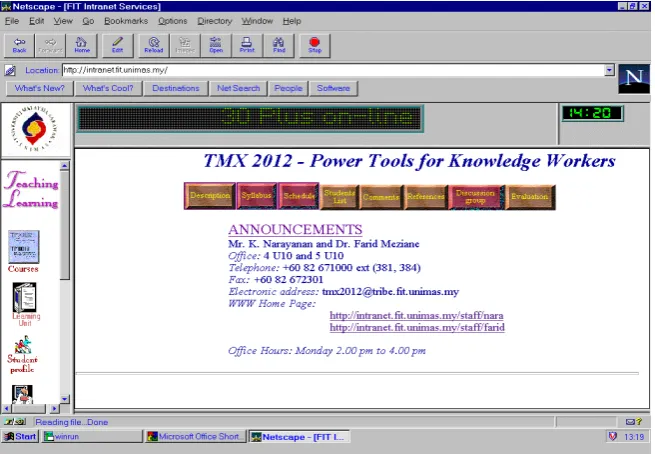Click the What's New? directory button
This screenshot has width=655, height=454.
40,89
